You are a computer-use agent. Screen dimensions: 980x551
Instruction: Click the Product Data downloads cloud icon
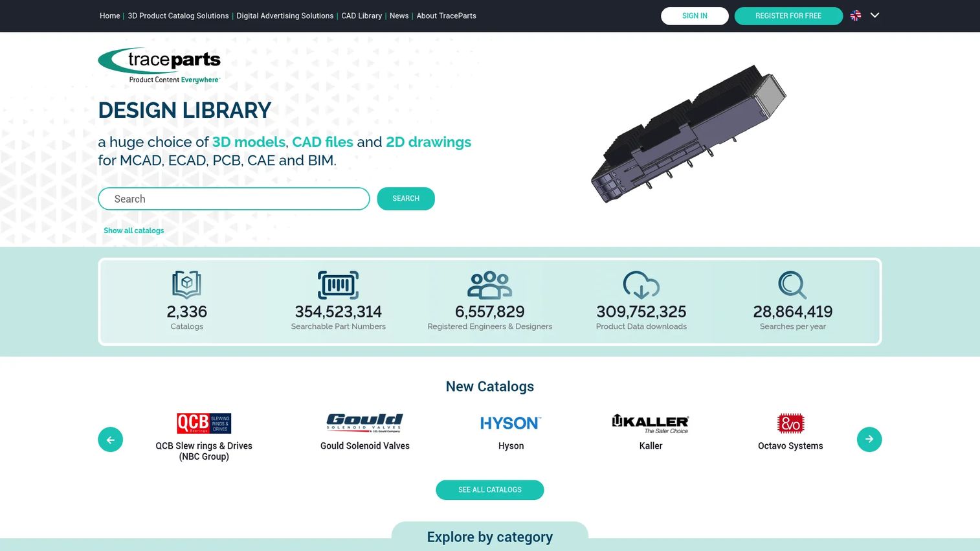641,285
